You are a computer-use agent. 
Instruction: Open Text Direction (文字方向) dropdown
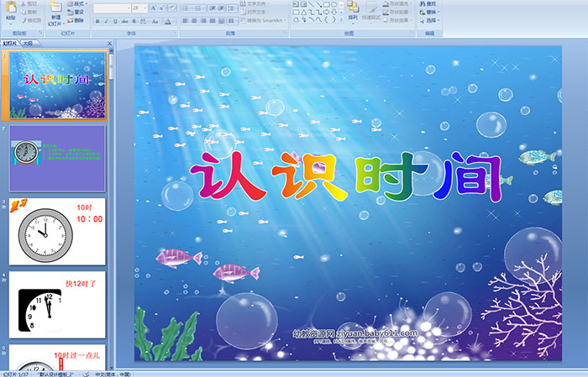255,3
